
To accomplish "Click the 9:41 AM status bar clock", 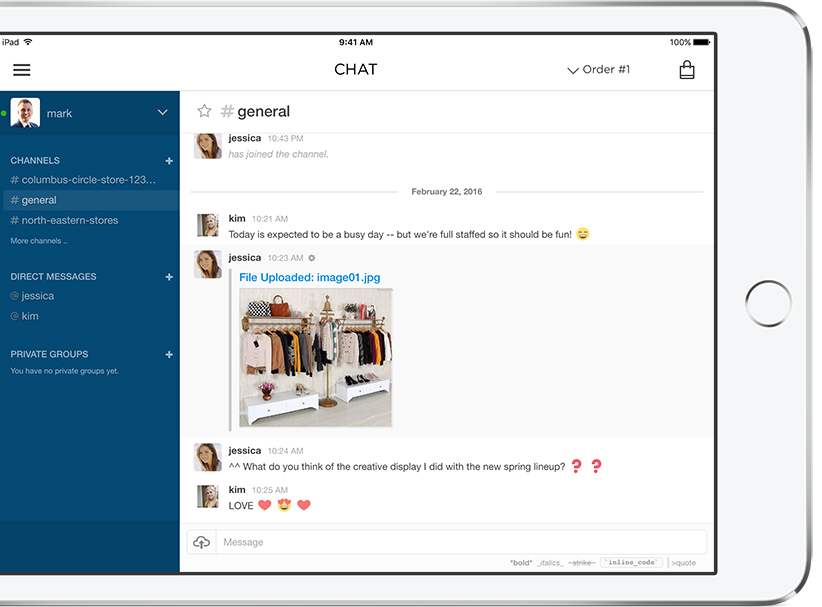I will (x=356, y=42).
